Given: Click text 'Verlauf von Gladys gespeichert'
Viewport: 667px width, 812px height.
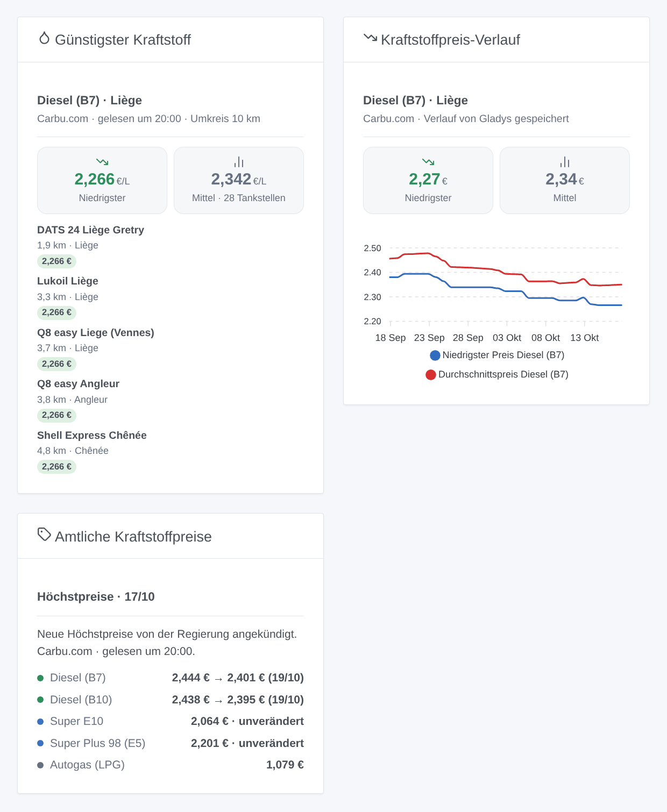Looking at the screenshot, I should coord(496,118).
